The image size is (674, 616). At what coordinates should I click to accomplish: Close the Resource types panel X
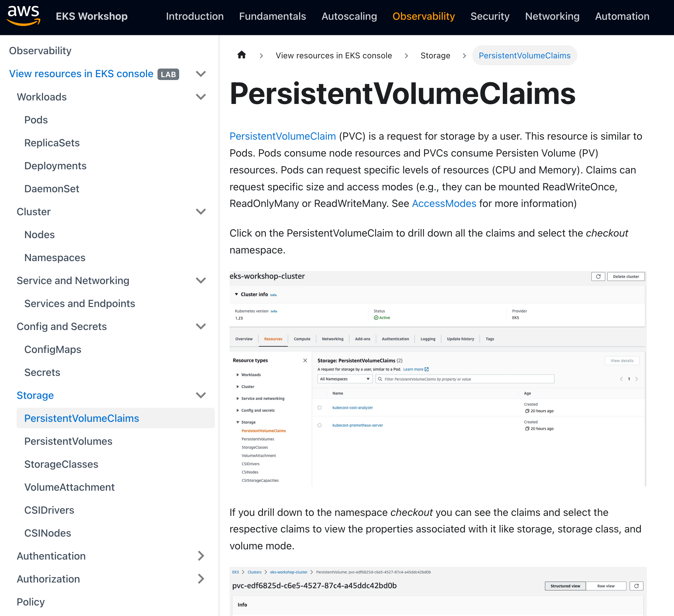click(x=305, y=361)
